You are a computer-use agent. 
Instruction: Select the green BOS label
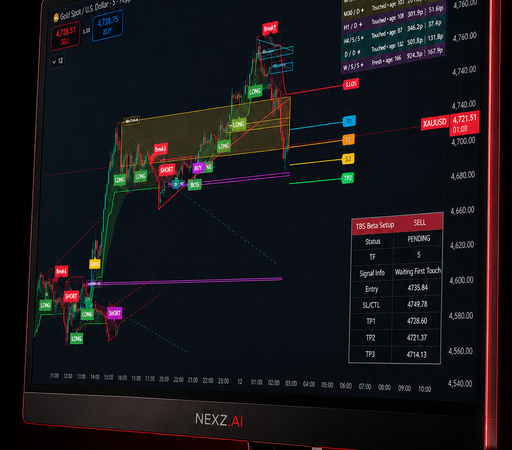pos(195,184)
